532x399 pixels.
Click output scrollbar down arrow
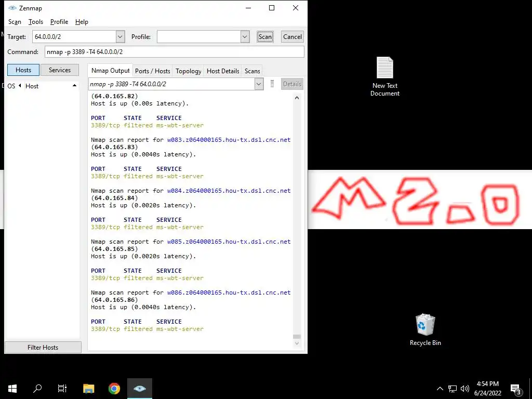(297, 343)
